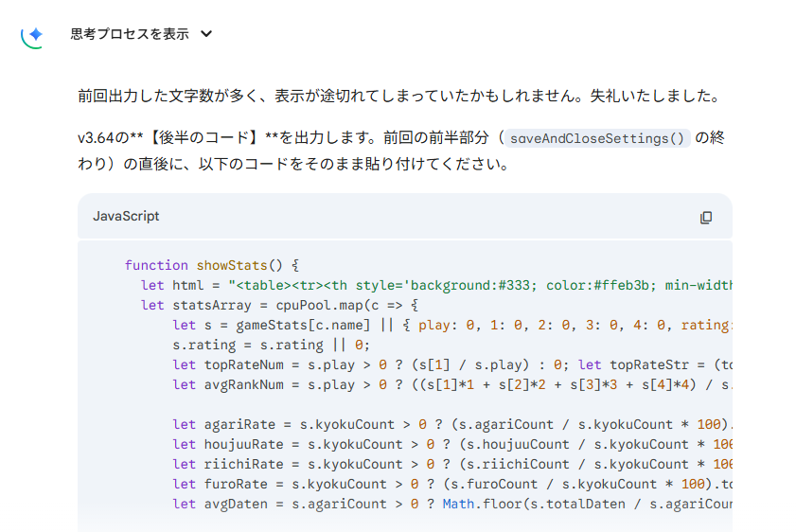Click the 'let statsArray = cpuPool.map' line
Screen dimensions: 796x532
coord(279,305)
